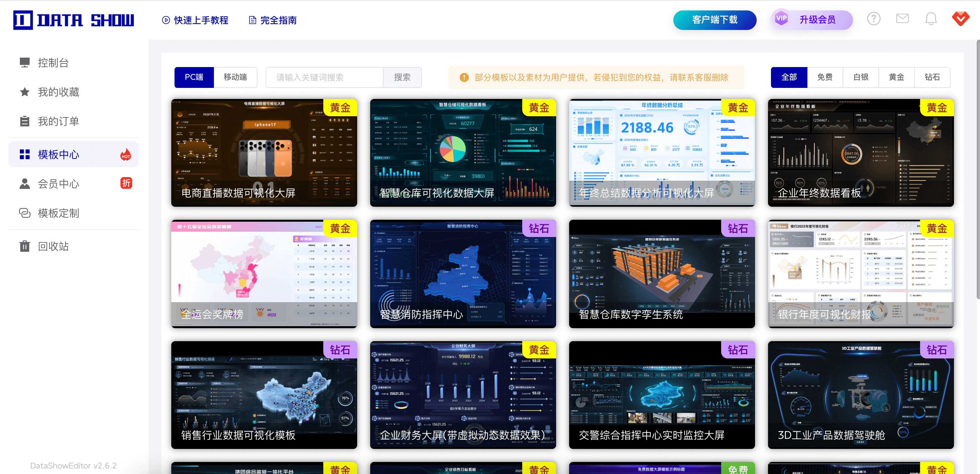The height and width of the screenshot is (474, 980).
Task: Click the 折 discount badge
Action: [126, 183]
